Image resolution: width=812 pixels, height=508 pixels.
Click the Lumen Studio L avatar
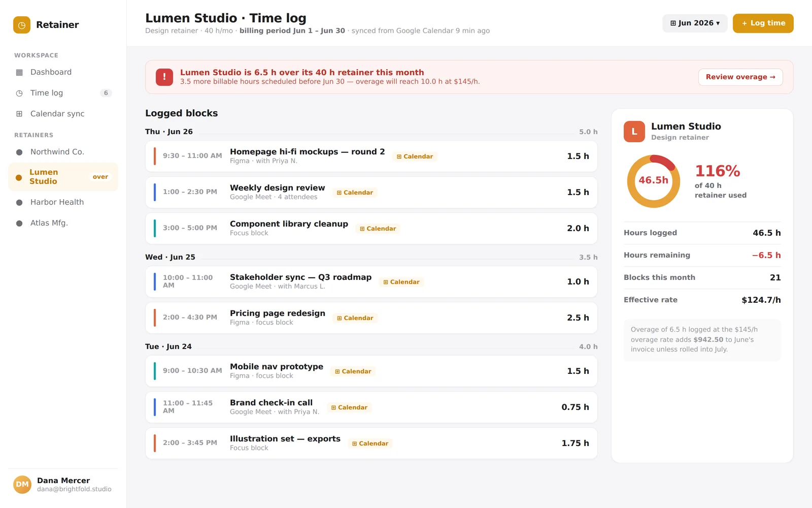634,132
